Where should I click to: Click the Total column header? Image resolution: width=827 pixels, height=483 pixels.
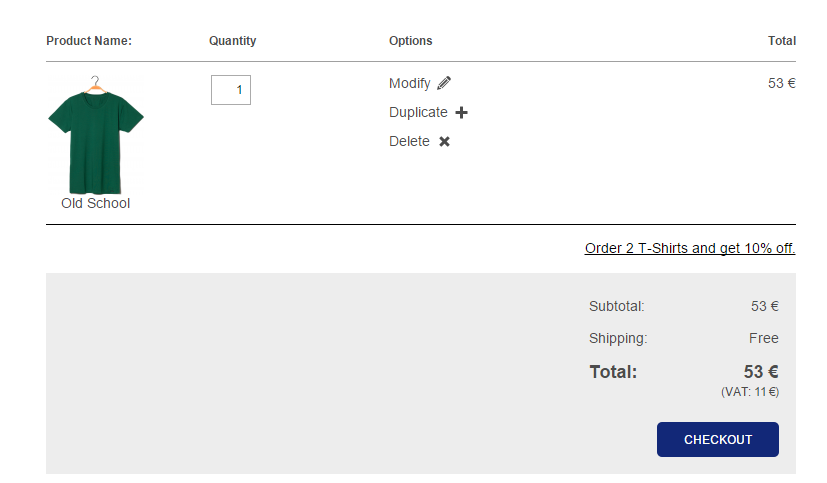point(782,41)
